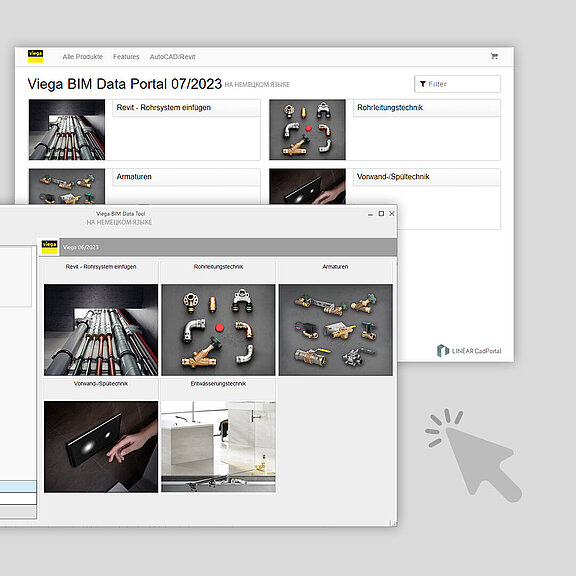The height and width of the screenshot is (576, 576).
Task: Open the valves image in Data Tool
Action: tap(335, 330)
